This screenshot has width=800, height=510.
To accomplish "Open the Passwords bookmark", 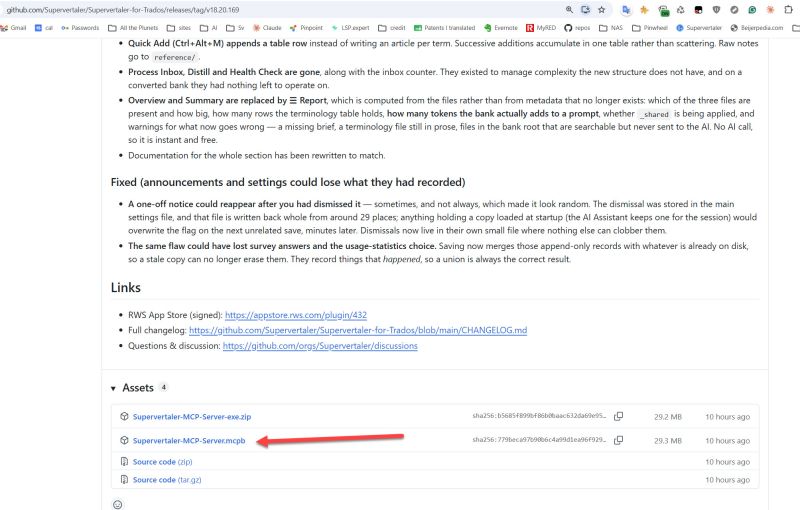I will point(80,28).
